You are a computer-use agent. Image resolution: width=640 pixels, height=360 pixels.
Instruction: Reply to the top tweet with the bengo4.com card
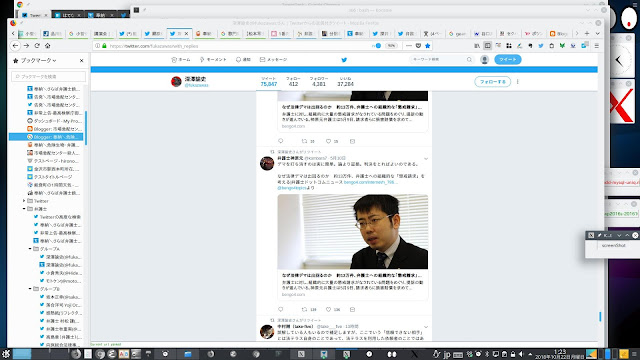point(280,141)
